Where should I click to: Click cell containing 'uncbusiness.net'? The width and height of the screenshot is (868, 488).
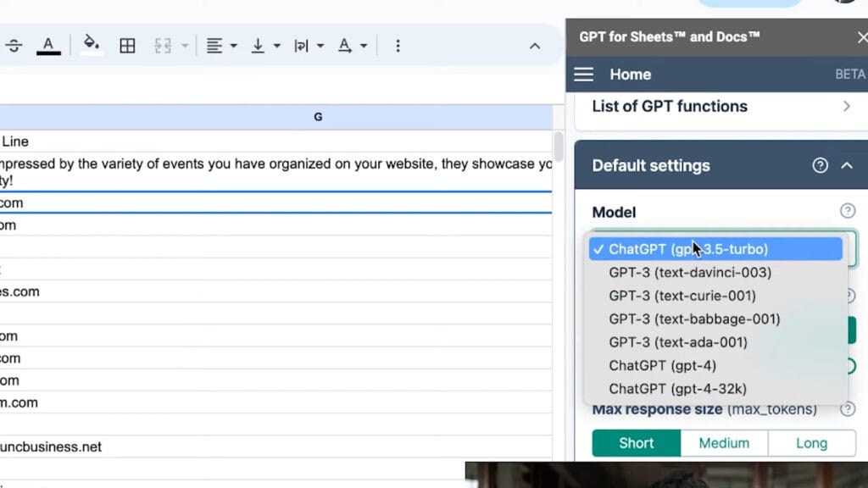pos(275,446)
